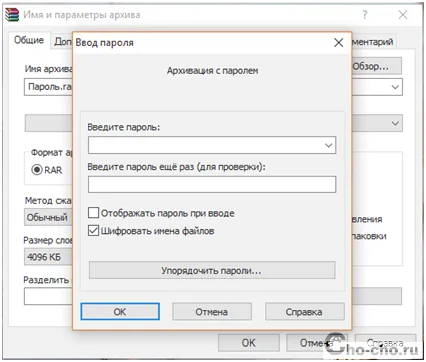Open the Обычный compression method dropdown
This screenshot has height=362, width=426.
click(48, 217)
